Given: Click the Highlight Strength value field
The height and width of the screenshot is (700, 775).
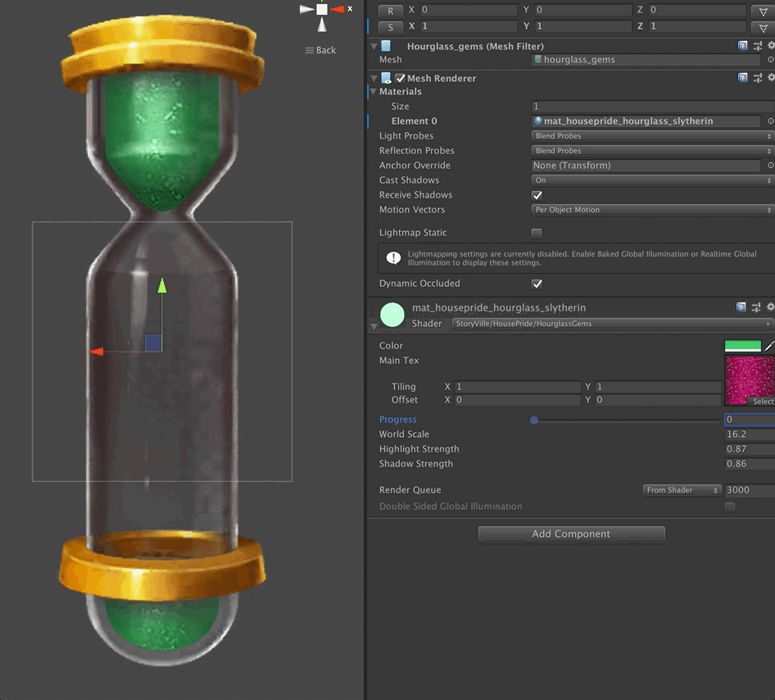Looking at the screenshot, I should [750, 449].
